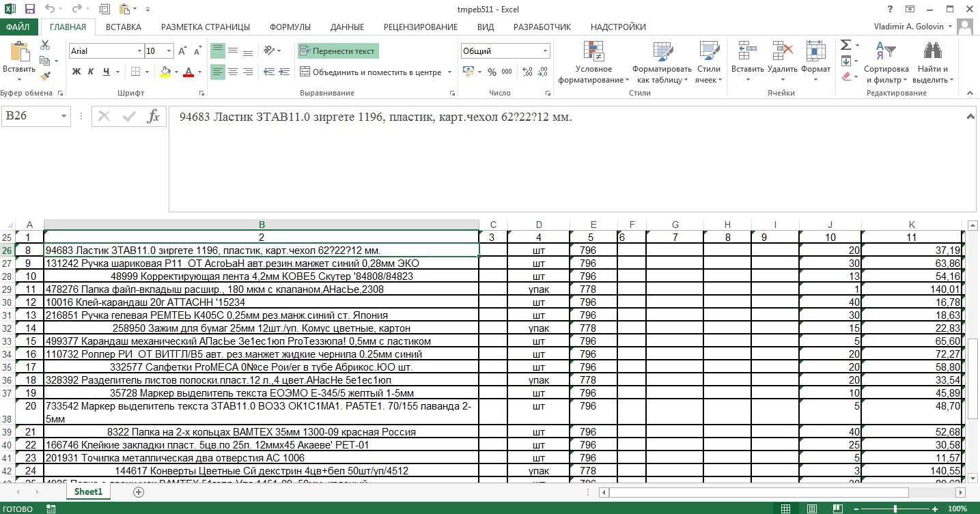Open the ФАЙЛ tab

(x=18, y=27)
